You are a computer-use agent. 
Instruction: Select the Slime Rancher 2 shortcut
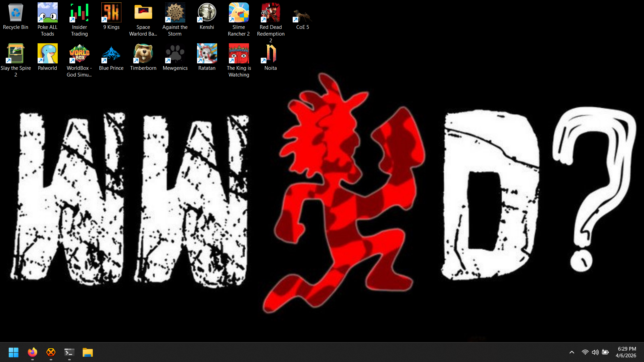(x=239, y=19)
